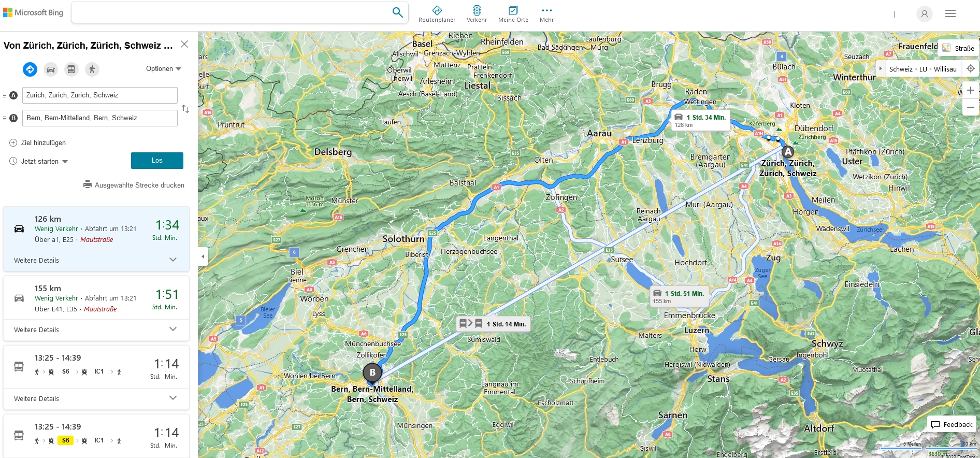This screenshot has height=458, width=980.
Task: Click swap start and destination arrows
Action: 185,109
